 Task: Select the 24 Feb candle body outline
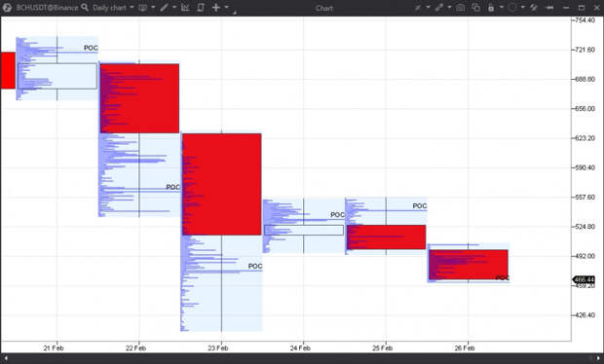[x=304, y=230]
